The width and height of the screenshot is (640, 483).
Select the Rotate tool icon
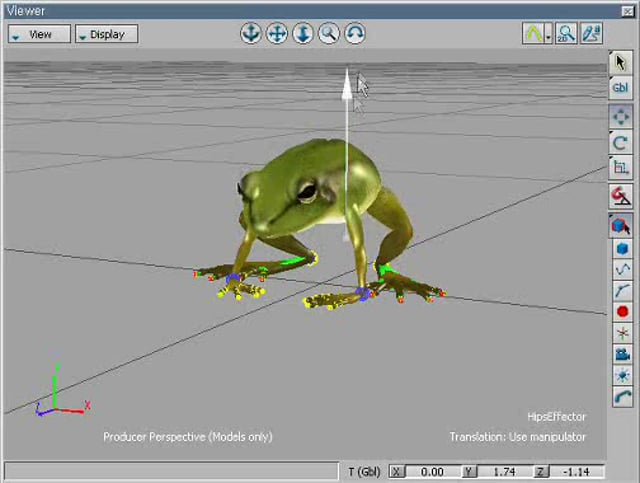620,142
